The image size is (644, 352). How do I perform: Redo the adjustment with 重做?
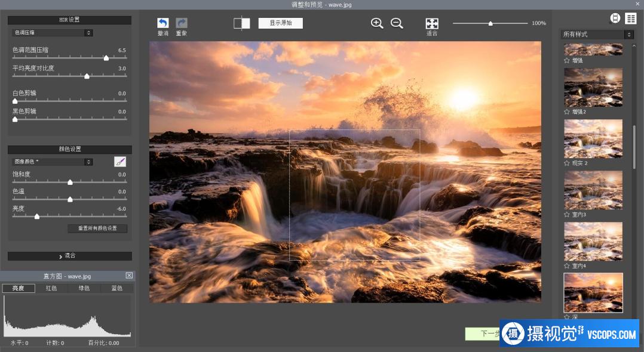pos(182,23)
